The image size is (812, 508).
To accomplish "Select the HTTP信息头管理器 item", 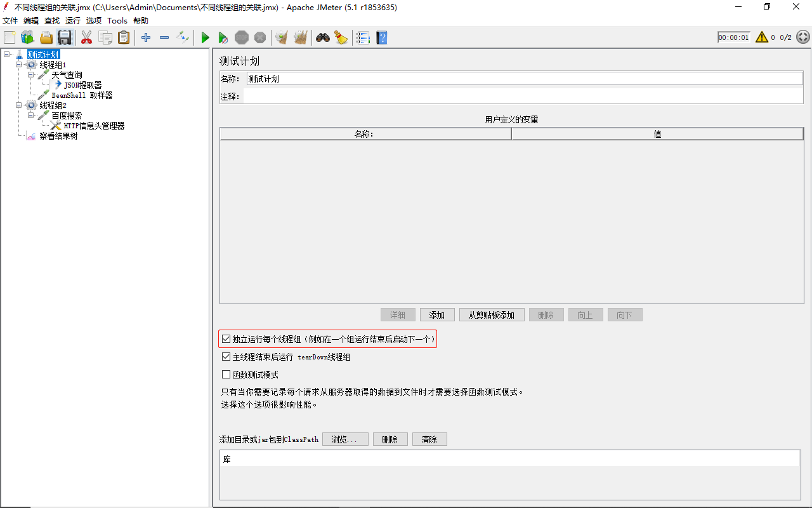I will [94, 126].
